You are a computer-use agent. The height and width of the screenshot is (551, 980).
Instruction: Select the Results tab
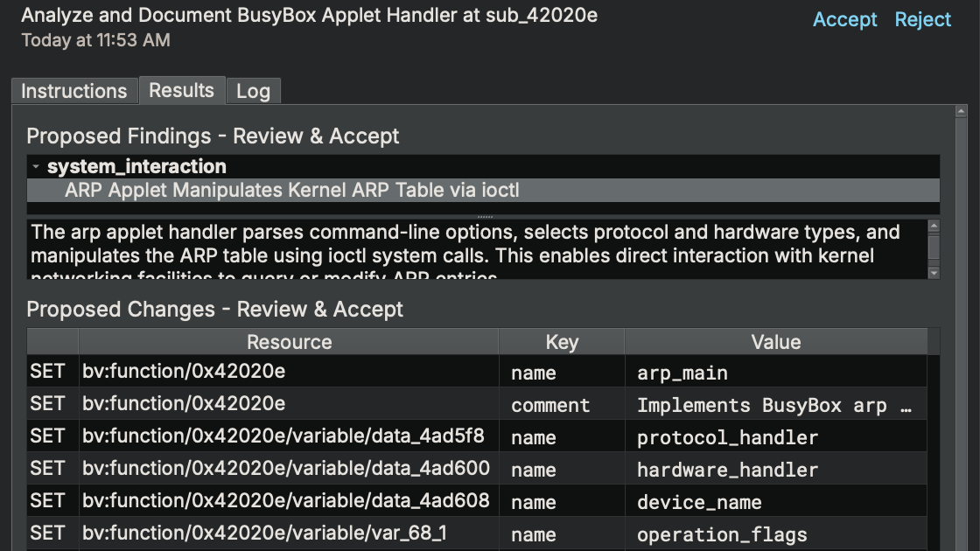(x=181, y=90)
